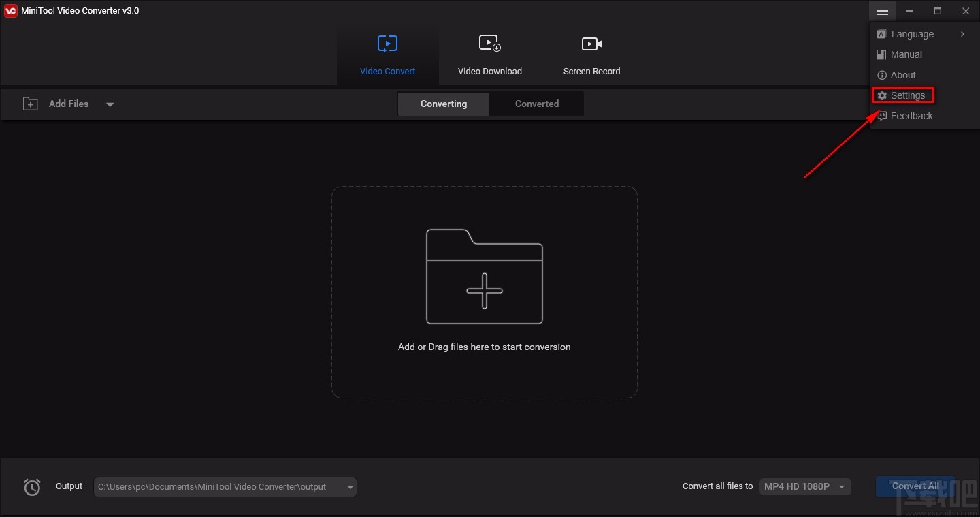Open the Manual entry
Screen dimensions: 980x517
click(905, 54)
